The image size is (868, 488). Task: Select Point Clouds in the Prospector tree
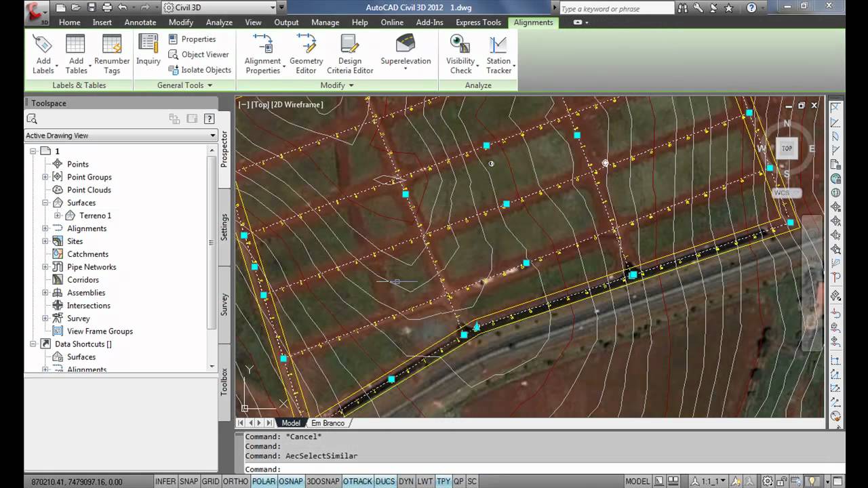click(89, 190)
